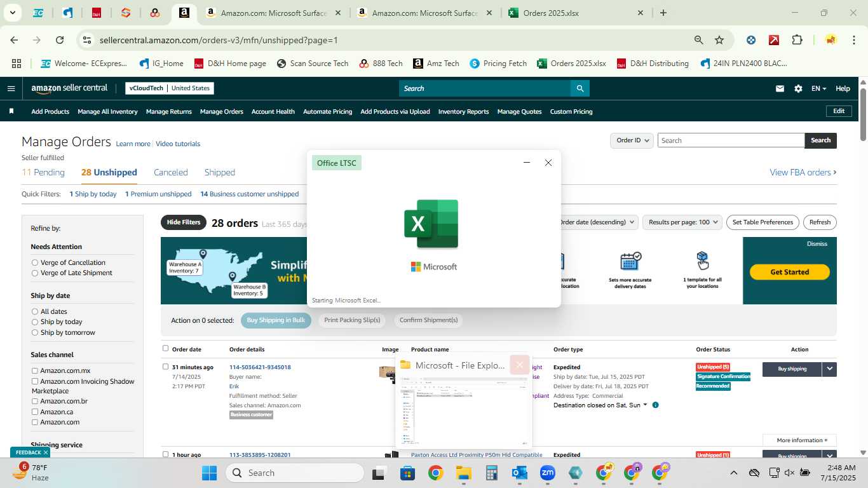Click the yellow Get Started button
The image size is (868, 488).
point(790,272)
